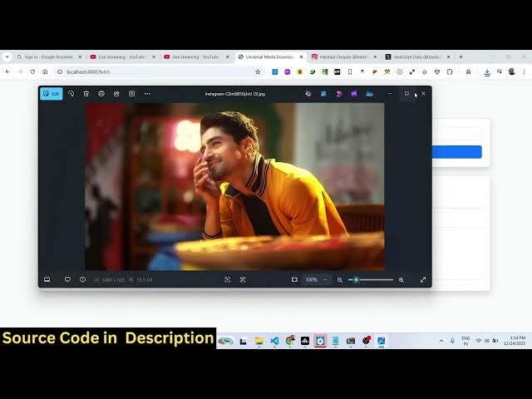Open the Photos app taskbar icon
This screenshot has height=399, width=532.
point(381,341)
